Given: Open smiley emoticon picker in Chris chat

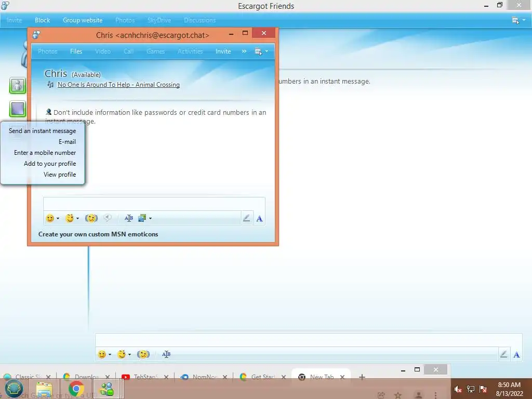Looking at the screenshot, I should pos(50,218).
